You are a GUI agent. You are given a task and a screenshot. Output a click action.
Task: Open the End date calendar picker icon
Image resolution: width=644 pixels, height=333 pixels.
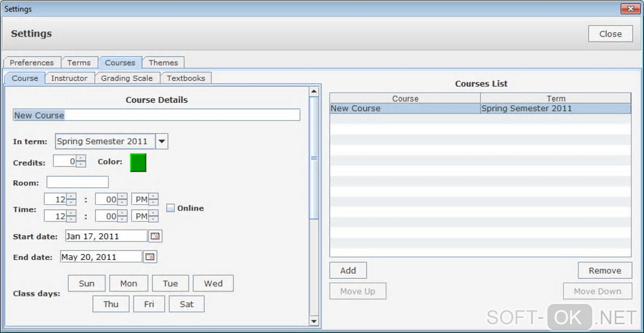150,257
